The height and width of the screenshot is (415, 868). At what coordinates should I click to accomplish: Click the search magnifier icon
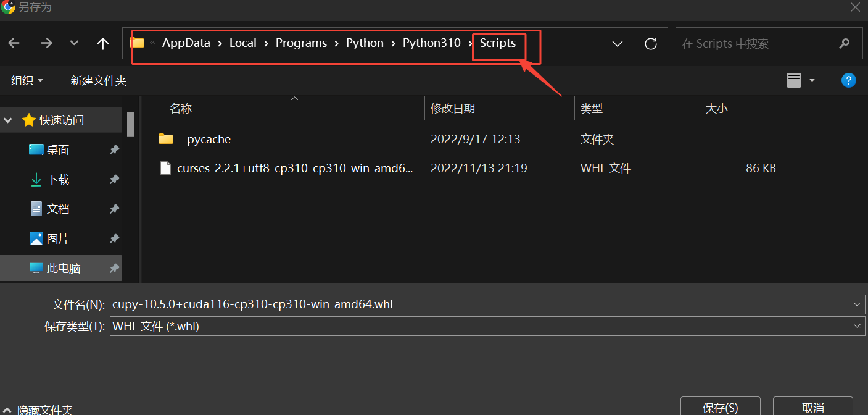(845, 43)
